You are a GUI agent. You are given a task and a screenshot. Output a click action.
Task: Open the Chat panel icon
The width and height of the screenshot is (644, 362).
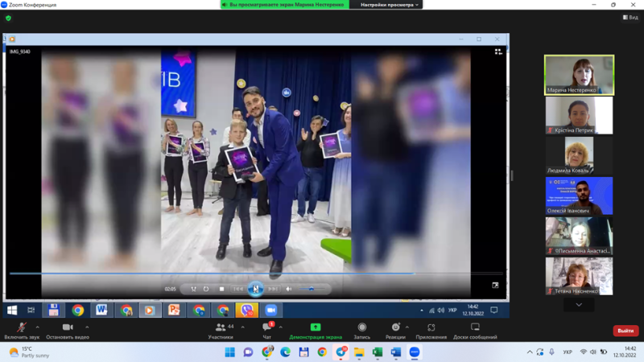(267, 327)
